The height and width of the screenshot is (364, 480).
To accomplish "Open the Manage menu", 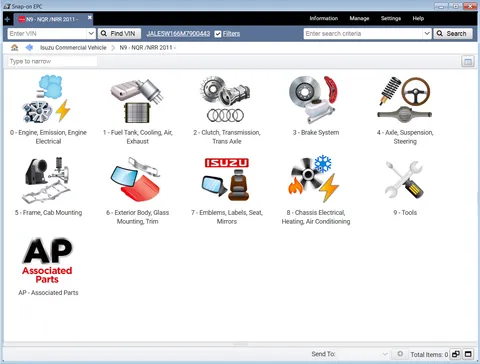I will point(359,18).
